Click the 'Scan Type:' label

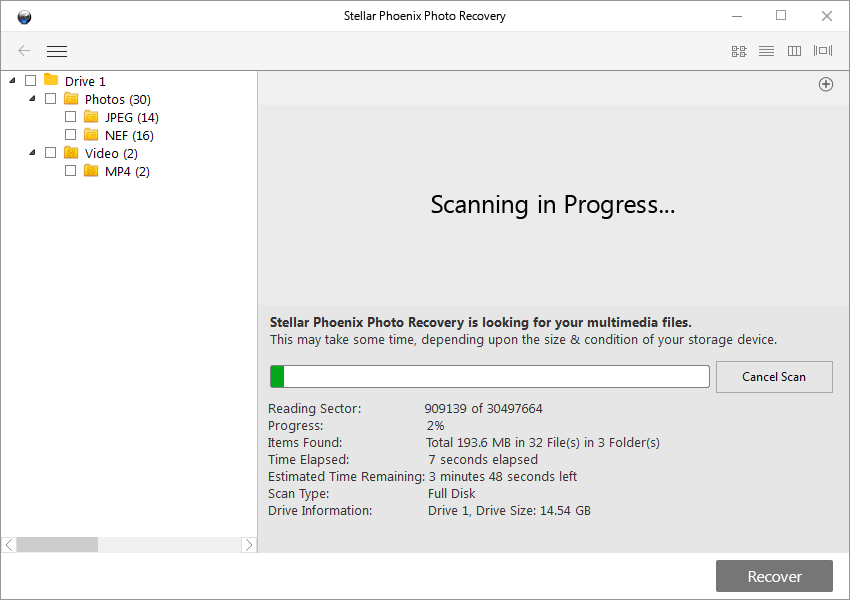click(x=298, y=494)
